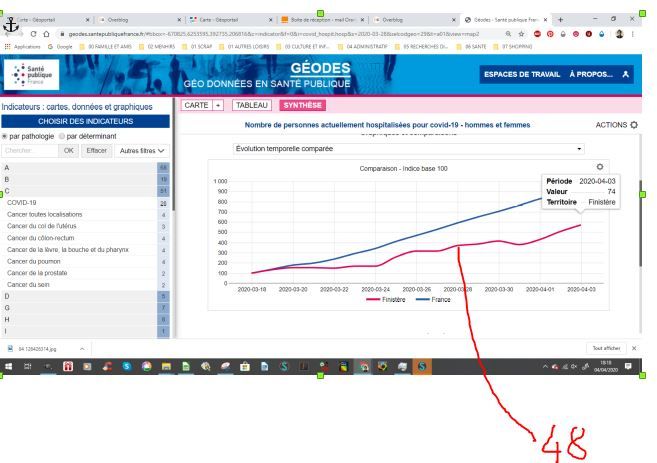Expand category D in the indicator list

point(85,296)
